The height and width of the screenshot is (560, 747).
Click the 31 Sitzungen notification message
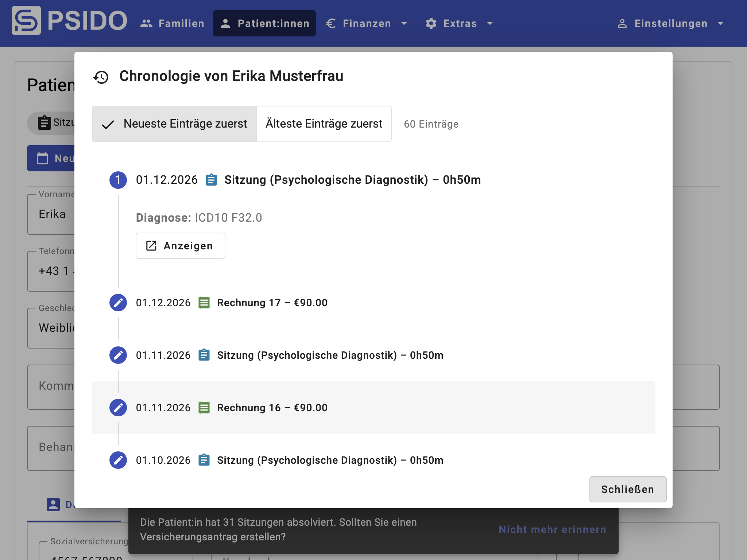coord(278,529)
